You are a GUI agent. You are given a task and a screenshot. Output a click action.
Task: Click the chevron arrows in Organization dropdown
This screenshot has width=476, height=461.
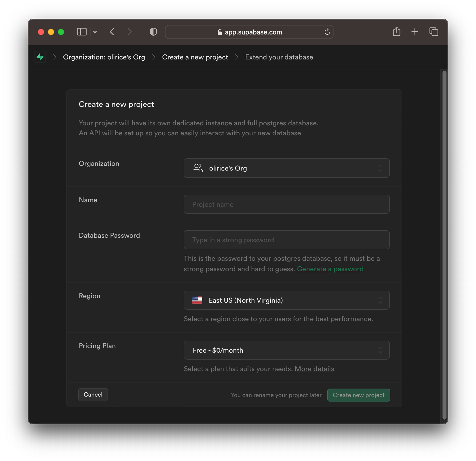380,168
